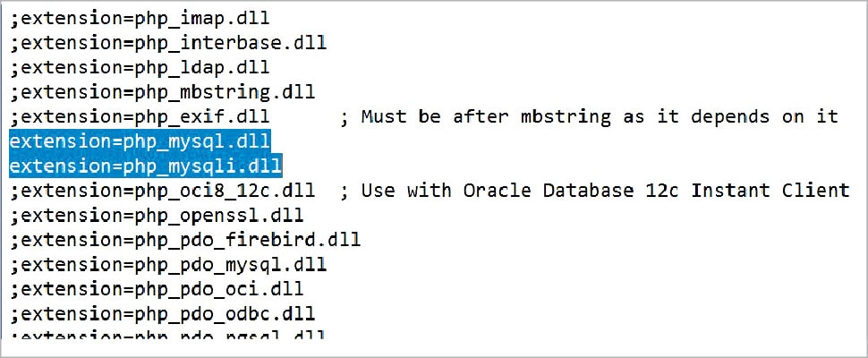Click the semicolon before php_openssl extension
868x358 pixels.
[15, 215]
